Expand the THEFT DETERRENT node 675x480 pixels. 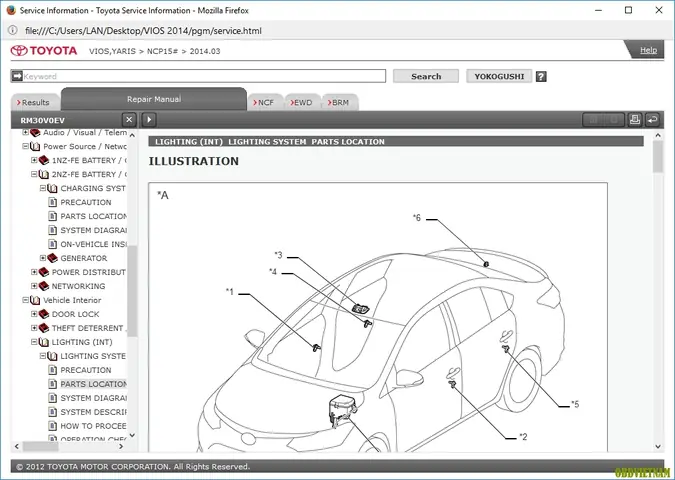coord(34,328)
